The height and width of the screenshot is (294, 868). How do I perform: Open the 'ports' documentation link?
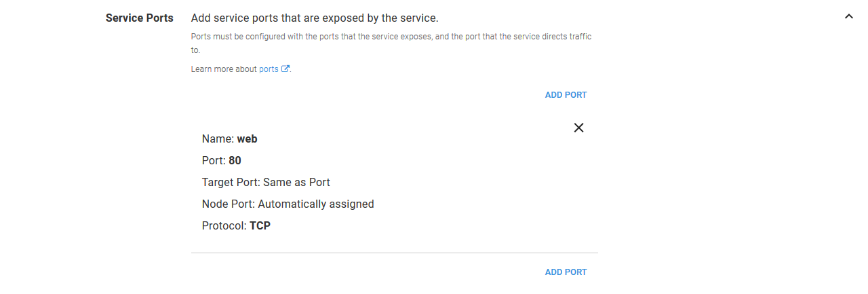point(269,69)
